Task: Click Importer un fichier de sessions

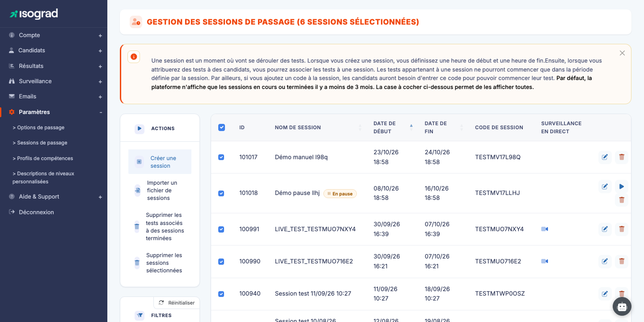Action: click(160, 191)
